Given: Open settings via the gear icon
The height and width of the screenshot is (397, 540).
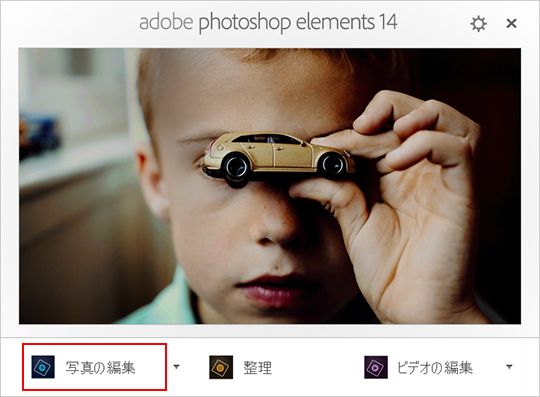Looking at the screenshot, I should click(478, 24).
